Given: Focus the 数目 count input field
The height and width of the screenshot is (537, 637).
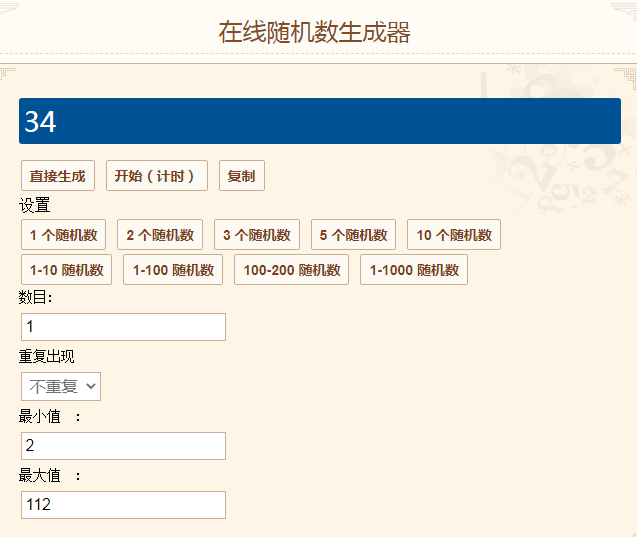Looking at the screenshot, I should point(124,327).
